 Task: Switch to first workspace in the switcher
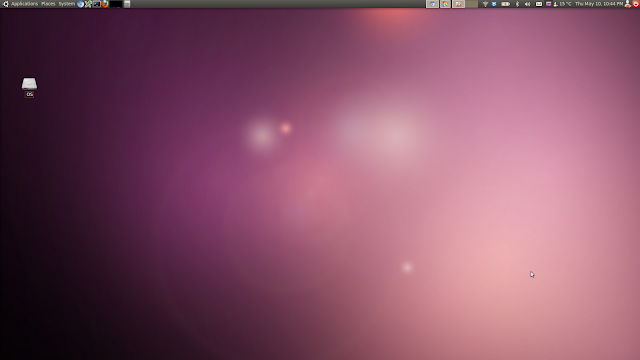432,4
